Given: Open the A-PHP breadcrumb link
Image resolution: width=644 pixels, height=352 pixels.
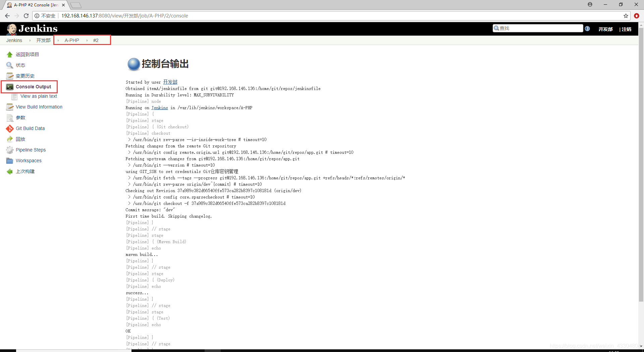Looking at the screenshot, I should [72, 40].
